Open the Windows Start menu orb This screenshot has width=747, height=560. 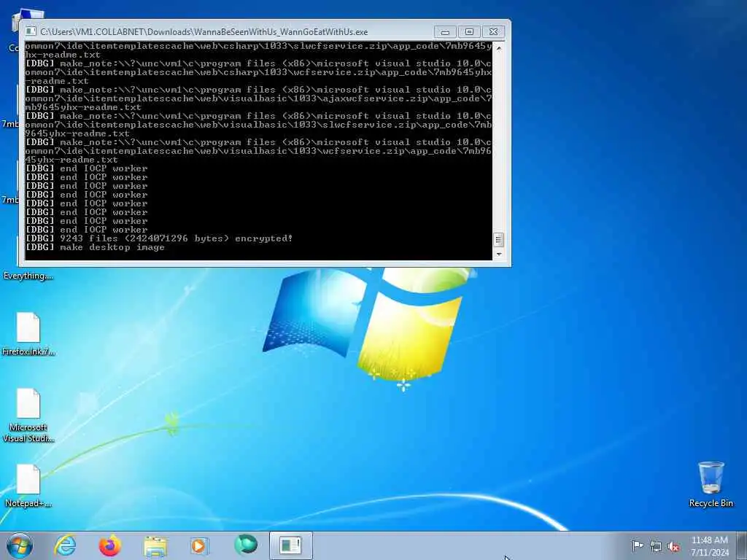pos(20,545)
